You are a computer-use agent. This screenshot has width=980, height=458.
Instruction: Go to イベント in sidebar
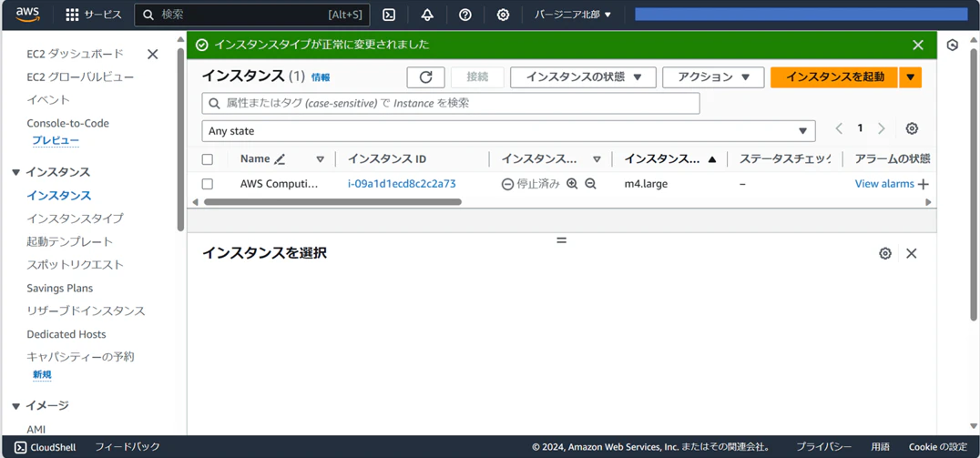click(x=48, y=100)
